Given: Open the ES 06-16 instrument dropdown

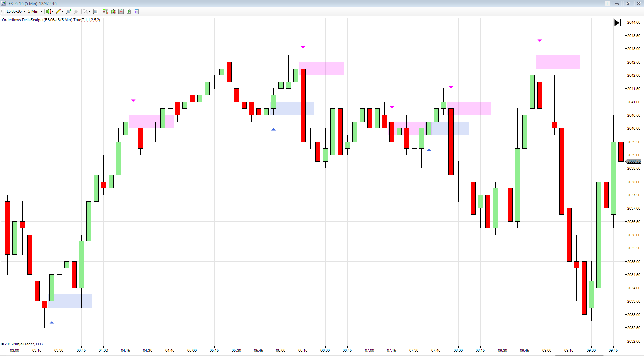Looking at the screenshot, I should tap(16, 11).
